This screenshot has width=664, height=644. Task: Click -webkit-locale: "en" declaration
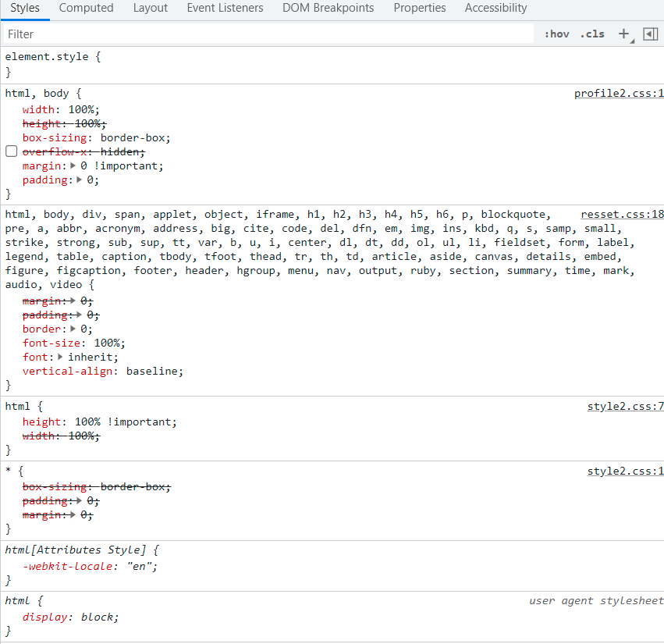click(x=90, y=567)
